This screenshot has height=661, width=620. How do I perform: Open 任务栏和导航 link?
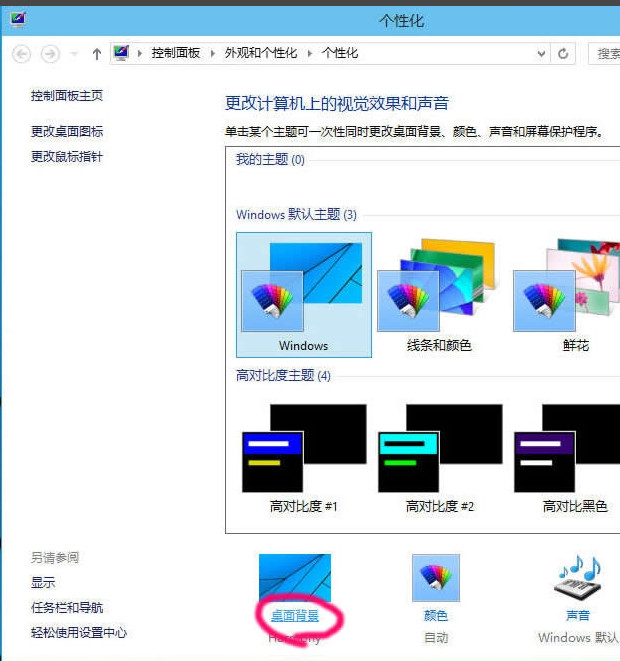pos(67,608)
